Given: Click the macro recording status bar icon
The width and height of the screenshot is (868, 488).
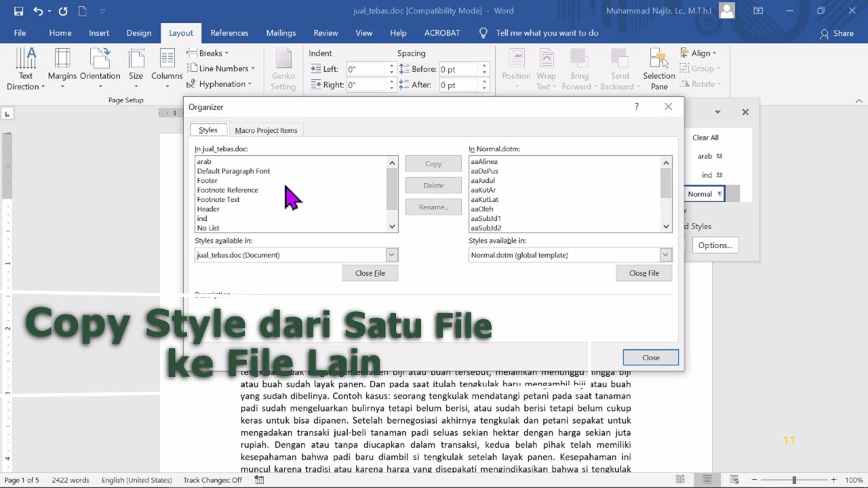Looking at the screenshot, I should pyautogui.click(x=259, y=480).
